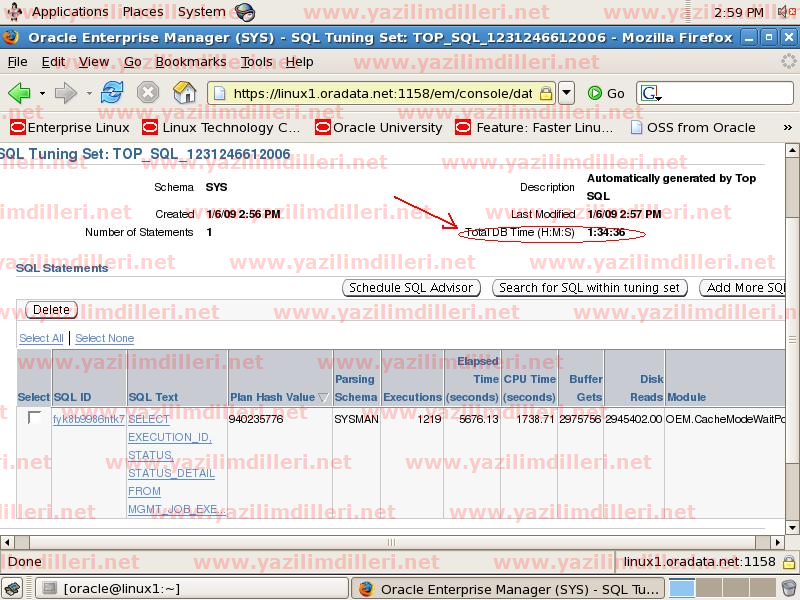Viewport: 800px width, 600px height.
Task: Click the Reload page icon
Action: (x=112, y=93)
